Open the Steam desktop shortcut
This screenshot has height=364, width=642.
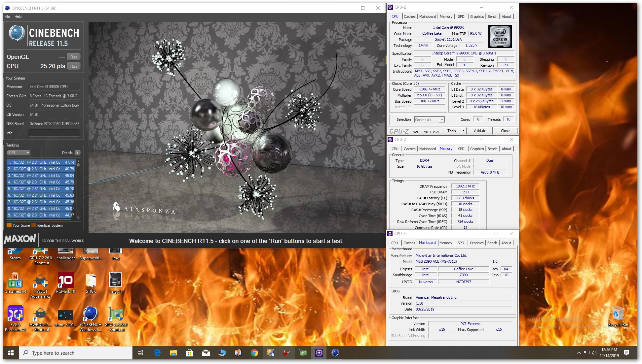15,254
